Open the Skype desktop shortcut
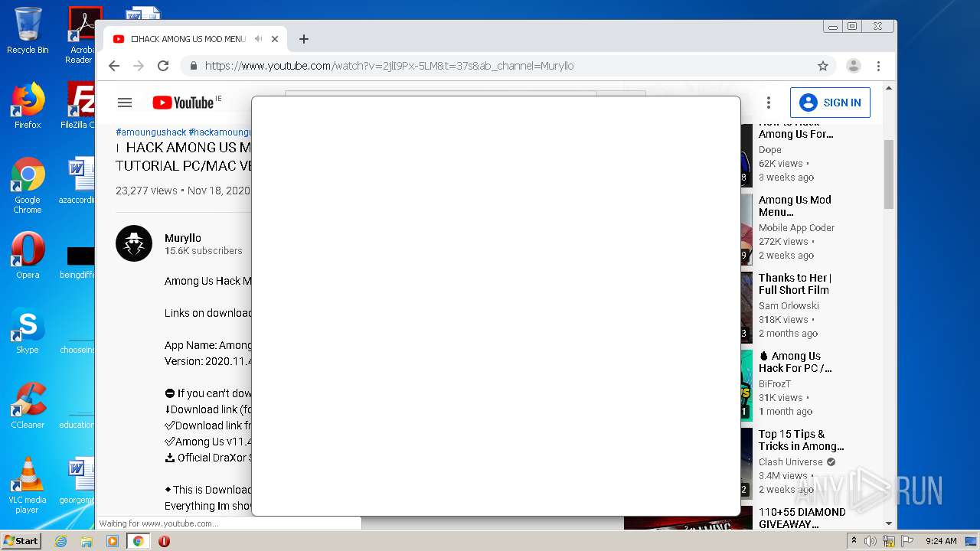Screen dimensions: 980x551 (x=28, y=331)
